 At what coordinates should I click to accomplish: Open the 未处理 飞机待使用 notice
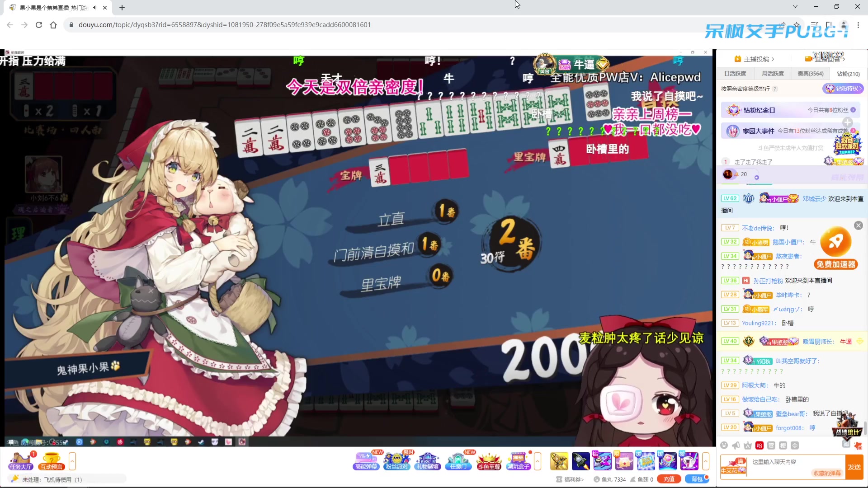click(x=52, y=479)
